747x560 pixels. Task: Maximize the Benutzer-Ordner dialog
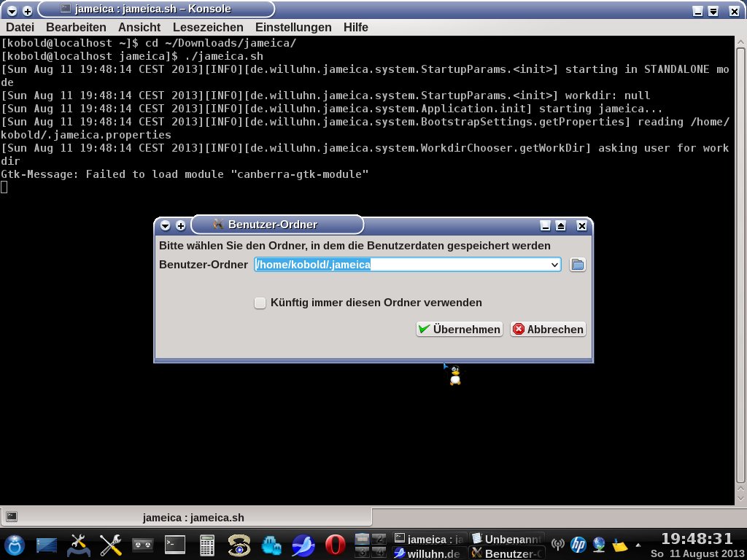point(561,226)
